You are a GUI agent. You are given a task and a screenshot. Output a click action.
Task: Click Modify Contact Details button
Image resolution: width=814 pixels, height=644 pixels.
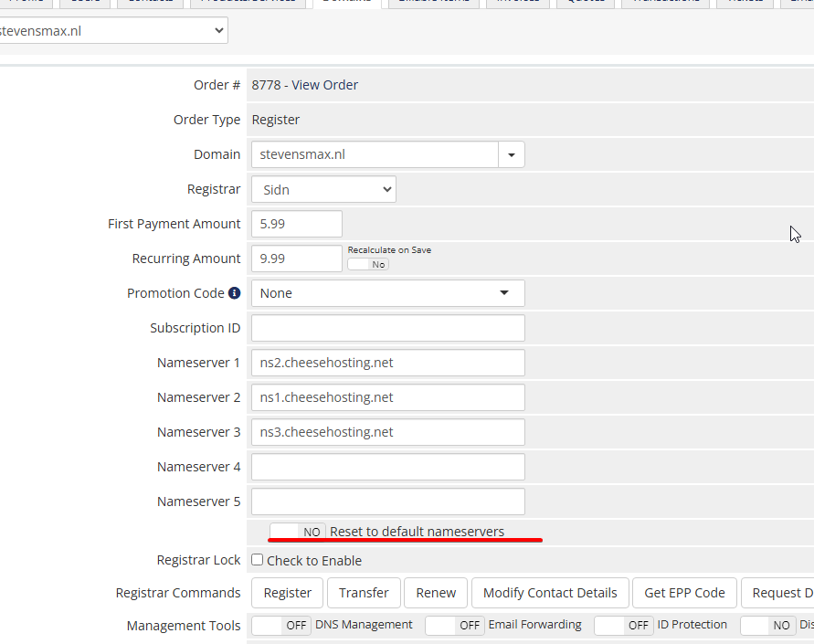click(x=550, y=593)
